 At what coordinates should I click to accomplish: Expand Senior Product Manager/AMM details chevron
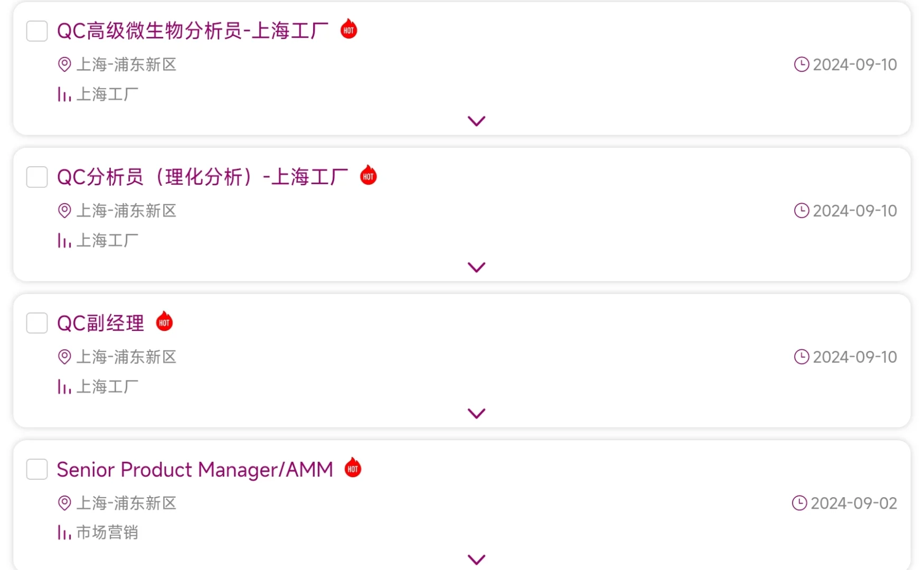[476, 559]
